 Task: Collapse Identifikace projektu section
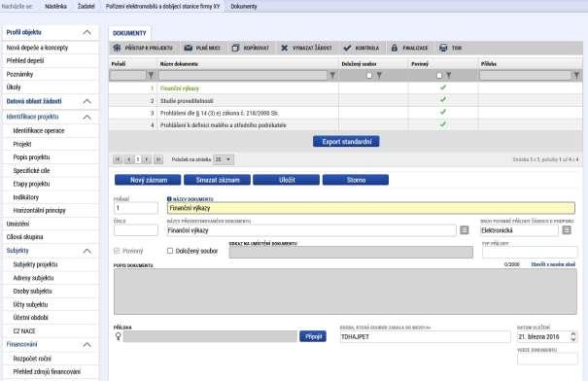point(86,117)
